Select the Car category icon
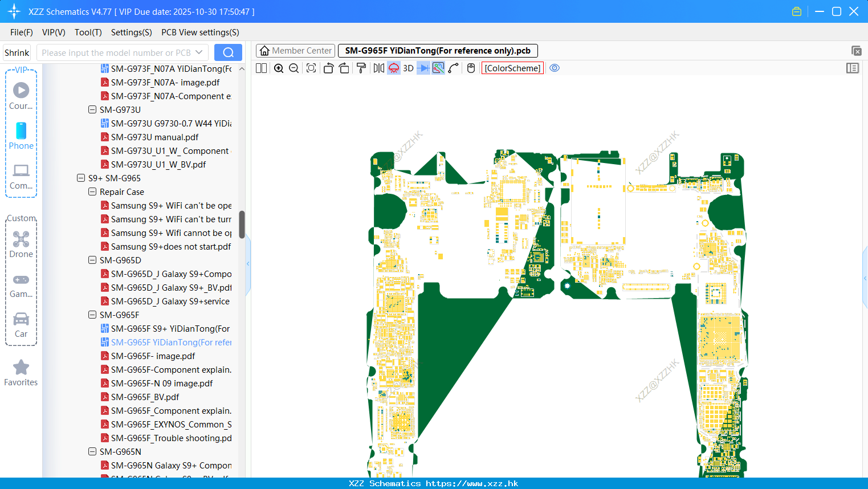 click(21, 325)
